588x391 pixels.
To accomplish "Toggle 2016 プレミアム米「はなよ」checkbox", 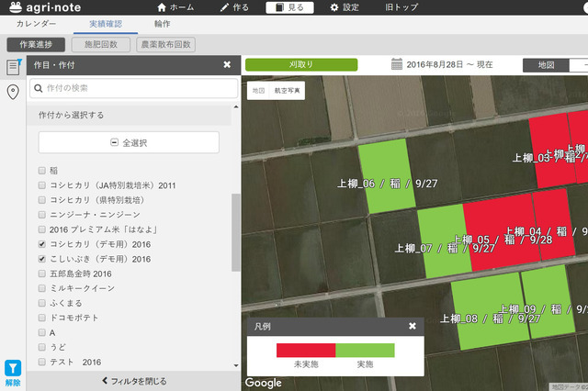I will click(42, 229).
